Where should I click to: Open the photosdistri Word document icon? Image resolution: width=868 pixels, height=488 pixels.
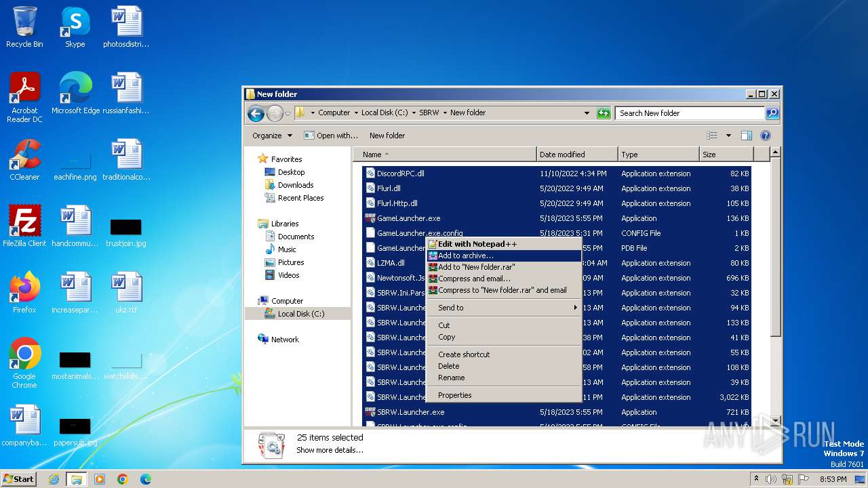[x=126, y=27]
